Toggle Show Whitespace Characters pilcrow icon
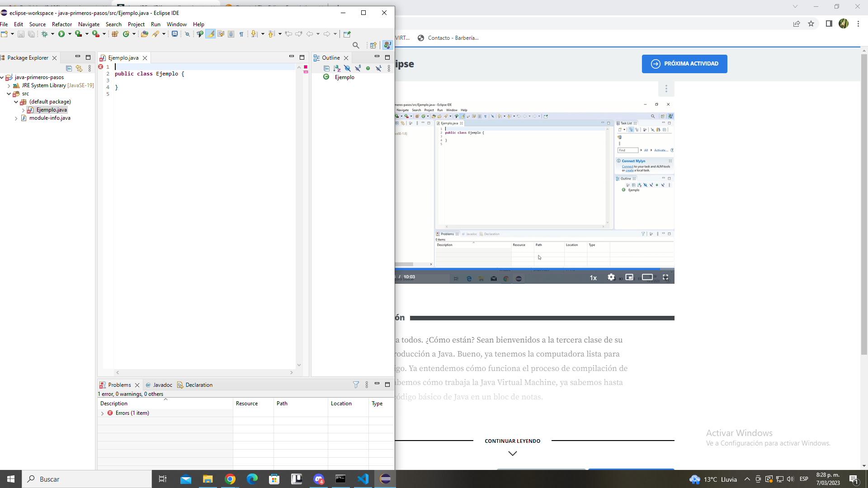Screen dimensions: 868x488 point(241,34)
